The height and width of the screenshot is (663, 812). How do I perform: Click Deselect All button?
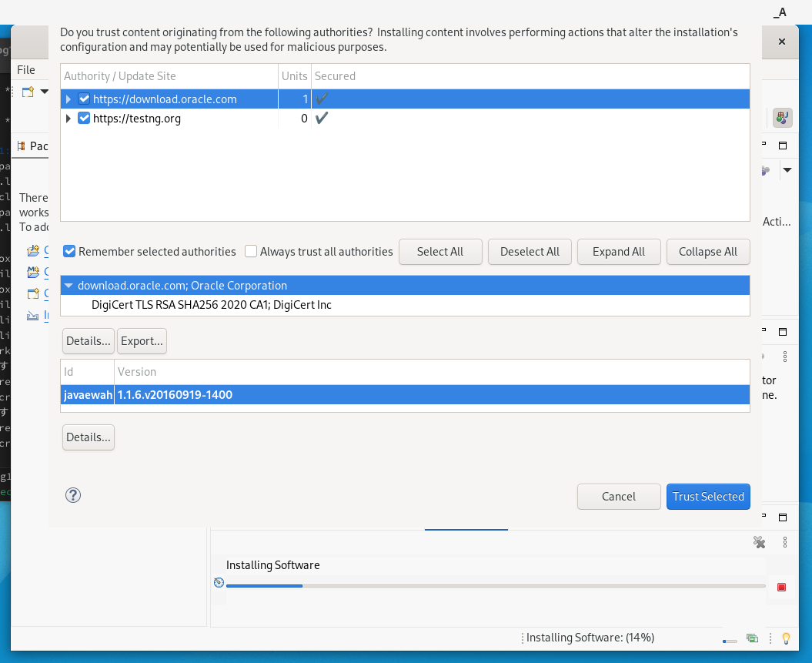(x=530, y=252)
